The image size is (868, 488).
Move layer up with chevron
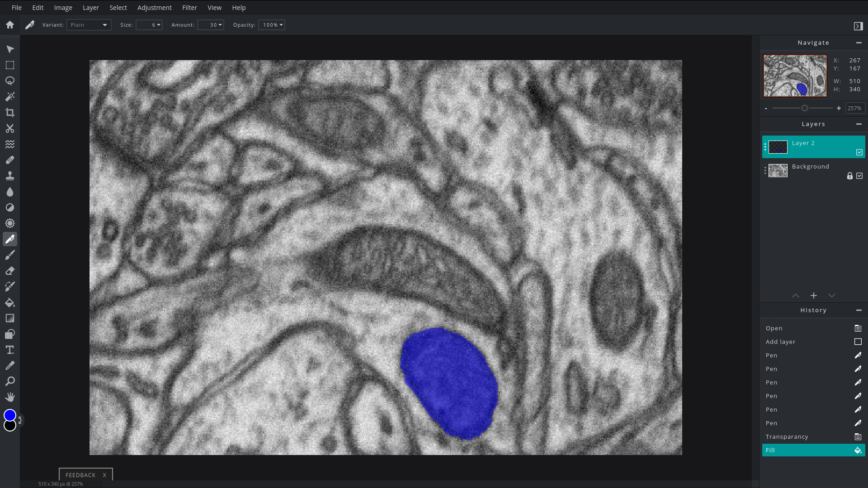(x=796, y=296)
